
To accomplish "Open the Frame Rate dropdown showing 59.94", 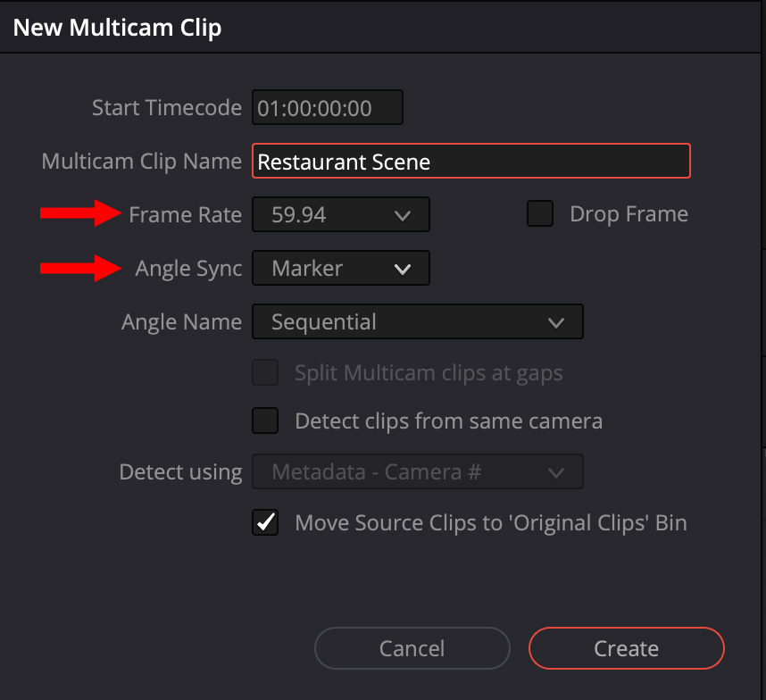I will pos(341,214).
